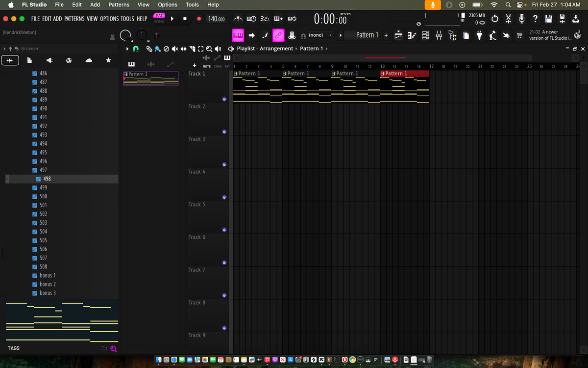The height and width of the screenshot is (368, 588).
Task: Select the playlist Zoom tool
Action: pos(209,49)
